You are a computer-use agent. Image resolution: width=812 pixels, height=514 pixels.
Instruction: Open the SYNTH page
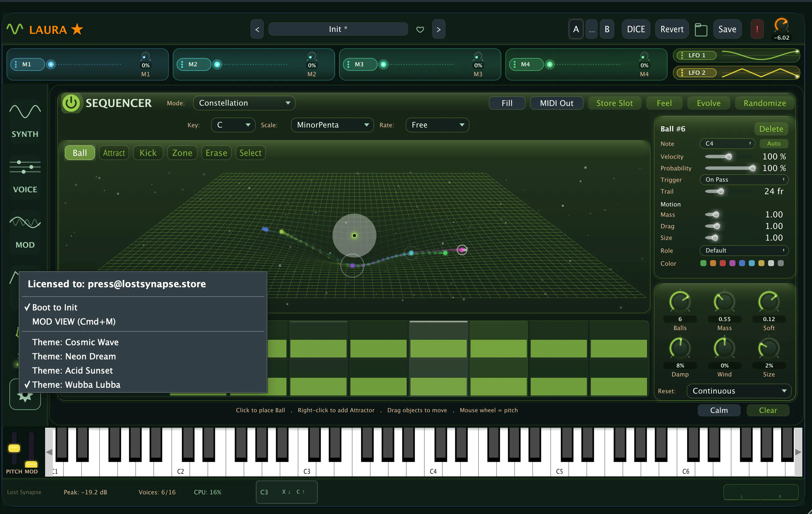click(25, 121)
